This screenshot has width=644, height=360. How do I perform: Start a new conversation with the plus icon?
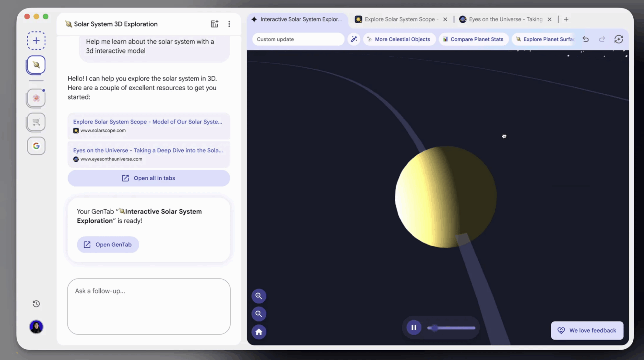[x=36, y=40]
